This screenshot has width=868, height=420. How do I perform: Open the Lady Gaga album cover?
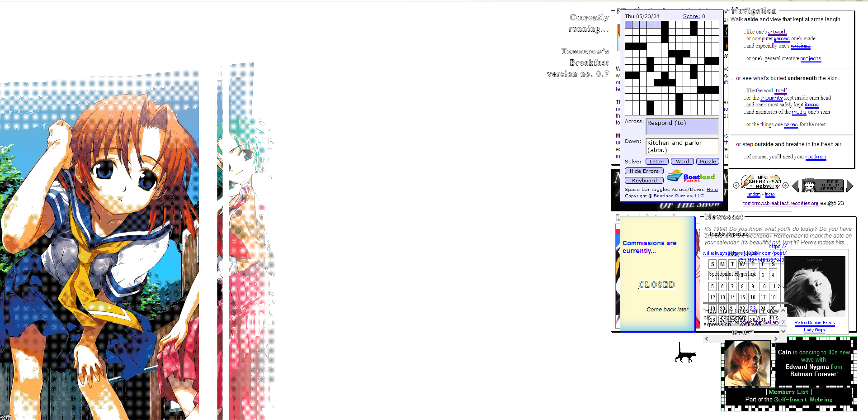click(815, 286)
